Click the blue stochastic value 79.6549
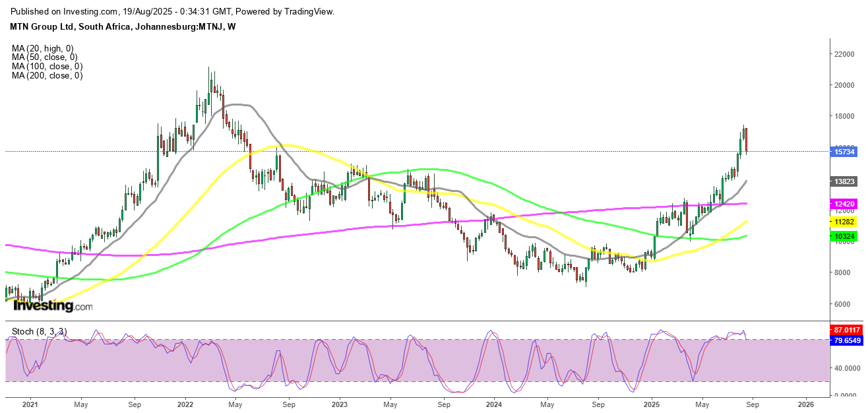This screenshot has width=868, height=413. pyautogui.click(x=845, y=340)
